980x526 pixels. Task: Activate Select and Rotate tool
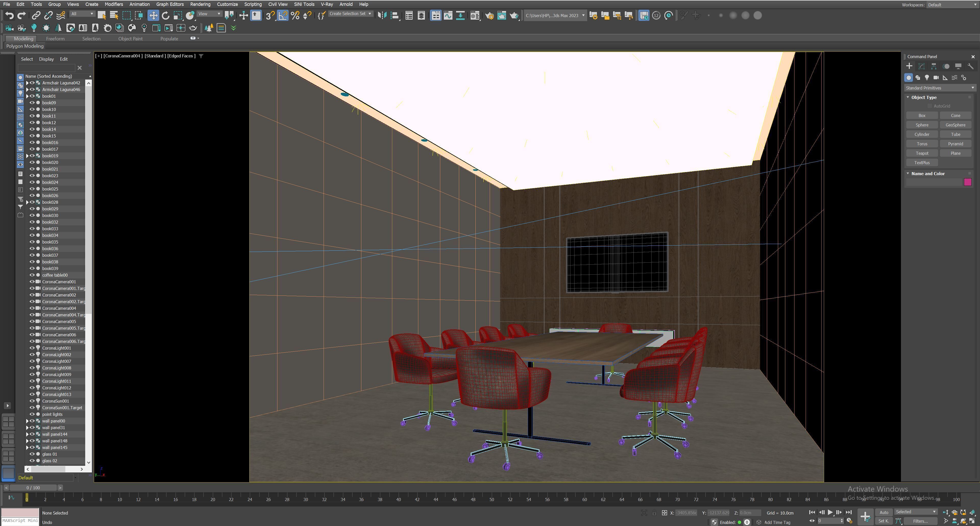[165, 16]
